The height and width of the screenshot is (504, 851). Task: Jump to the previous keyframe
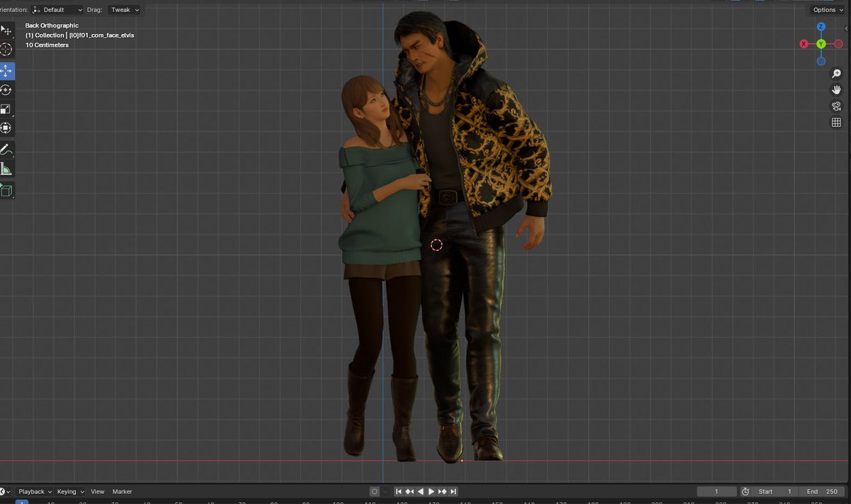pyautogui.click(x=409, y=491)
